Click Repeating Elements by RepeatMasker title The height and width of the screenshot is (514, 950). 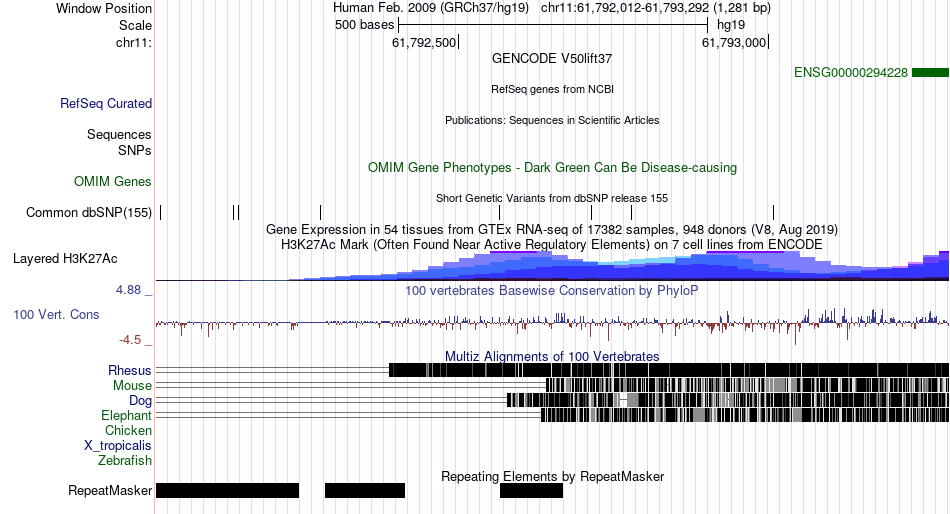552,476
